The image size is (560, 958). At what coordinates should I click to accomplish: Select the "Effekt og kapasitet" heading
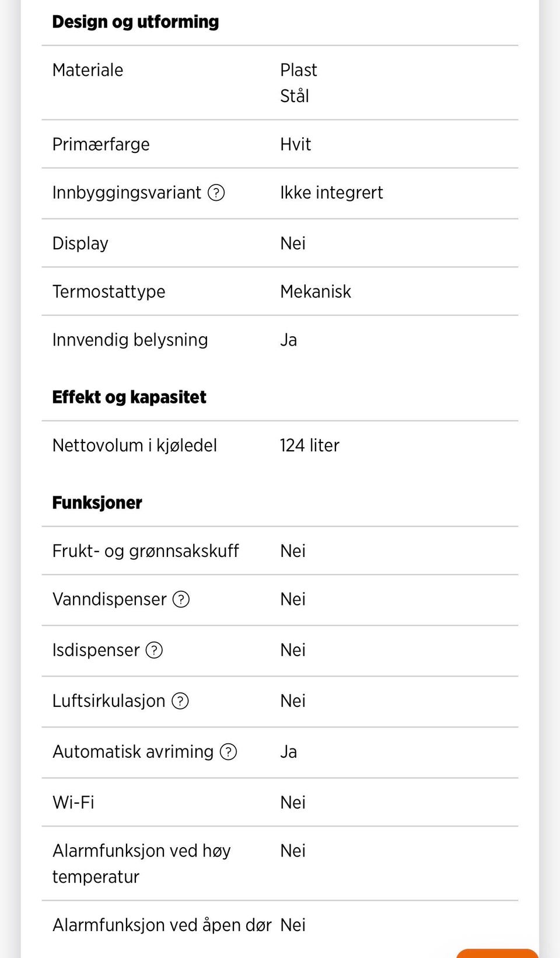click(129, 398)
